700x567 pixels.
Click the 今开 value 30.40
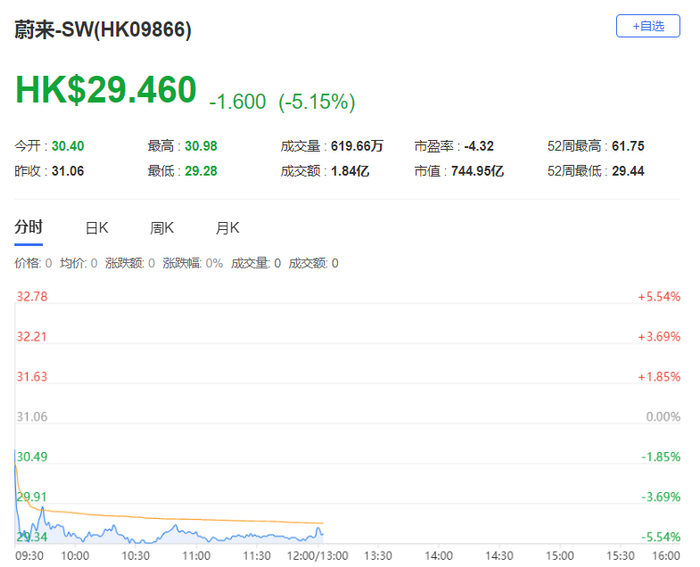[68, 146]
